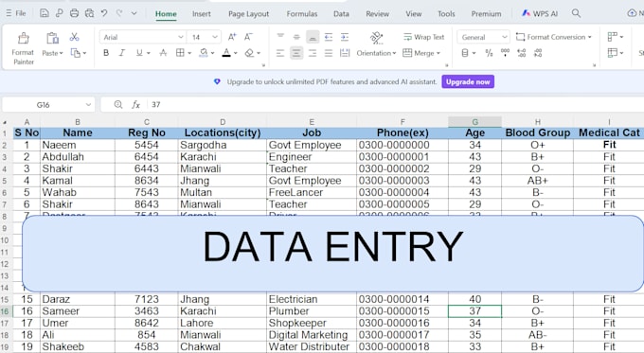Select the cell with phone 0300-0000014
644x353 pixels.
click(x=402, y=299)
